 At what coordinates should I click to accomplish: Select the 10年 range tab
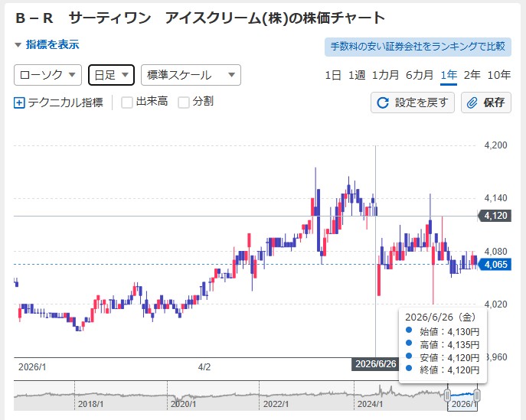(499, 75)
